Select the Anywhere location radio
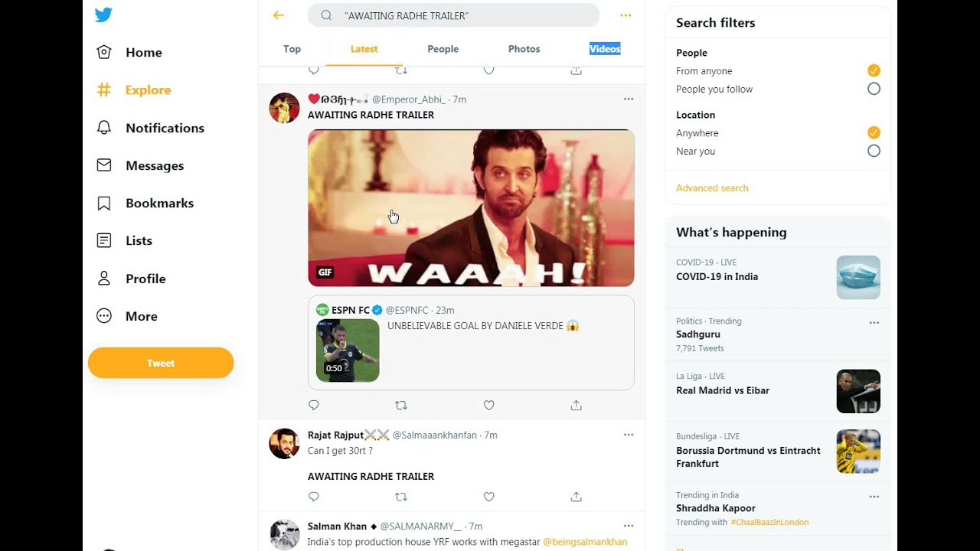This screenshot has height=551, width=980. click(874, 132)
